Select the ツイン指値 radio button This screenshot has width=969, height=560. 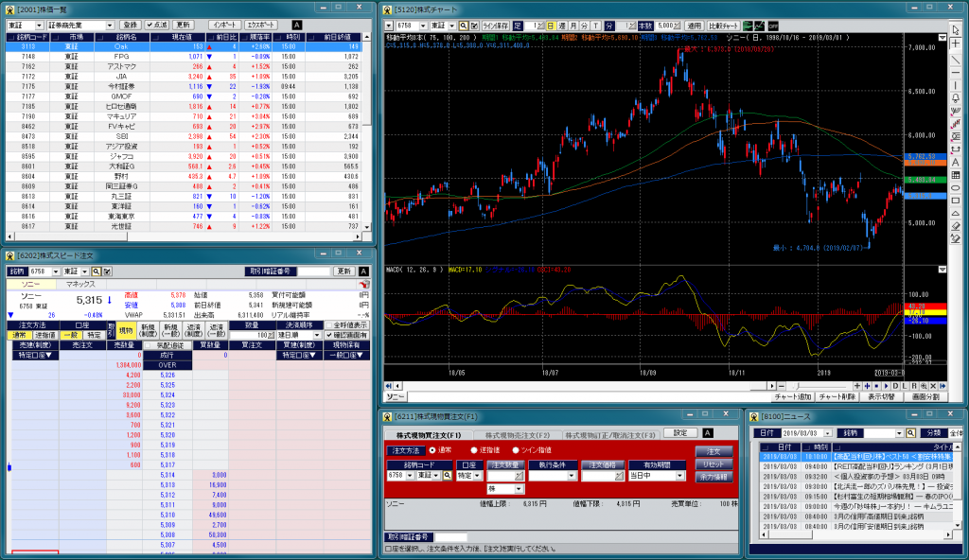(516, 450)
